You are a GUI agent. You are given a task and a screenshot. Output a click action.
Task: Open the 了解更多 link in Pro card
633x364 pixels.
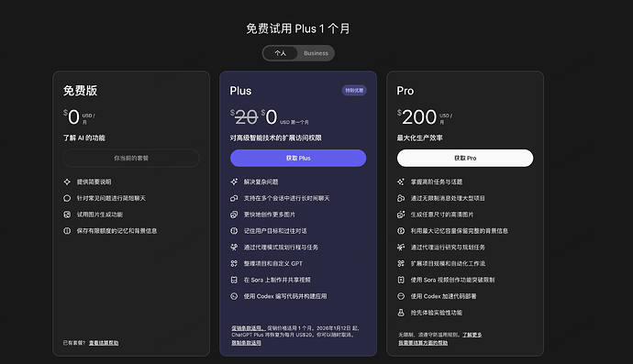[x=472, y=335]
